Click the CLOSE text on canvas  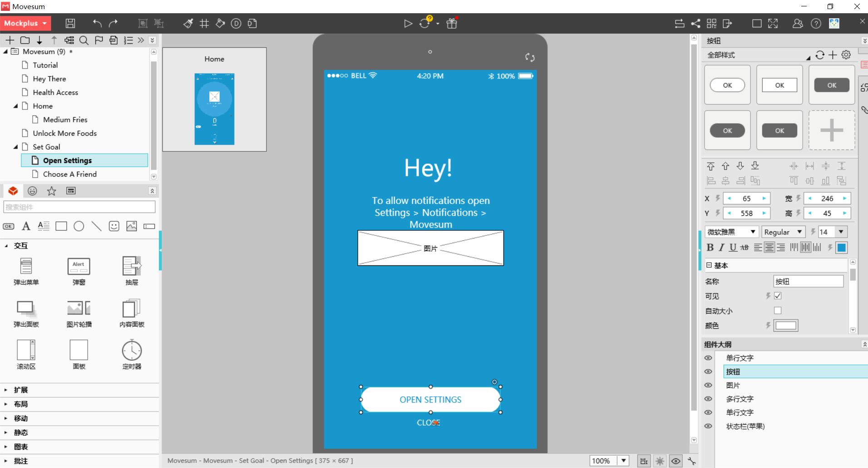(x=429, y=423)
